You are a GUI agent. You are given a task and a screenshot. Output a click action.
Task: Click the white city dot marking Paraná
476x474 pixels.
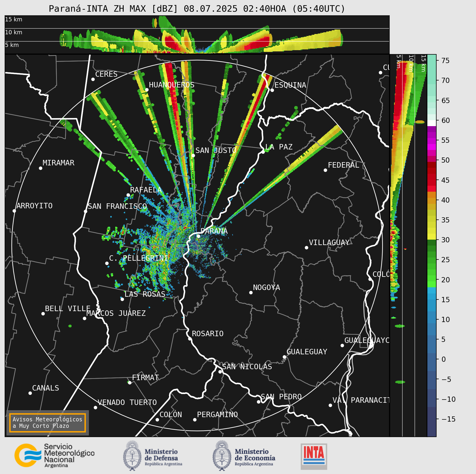[x=198, y=236]
